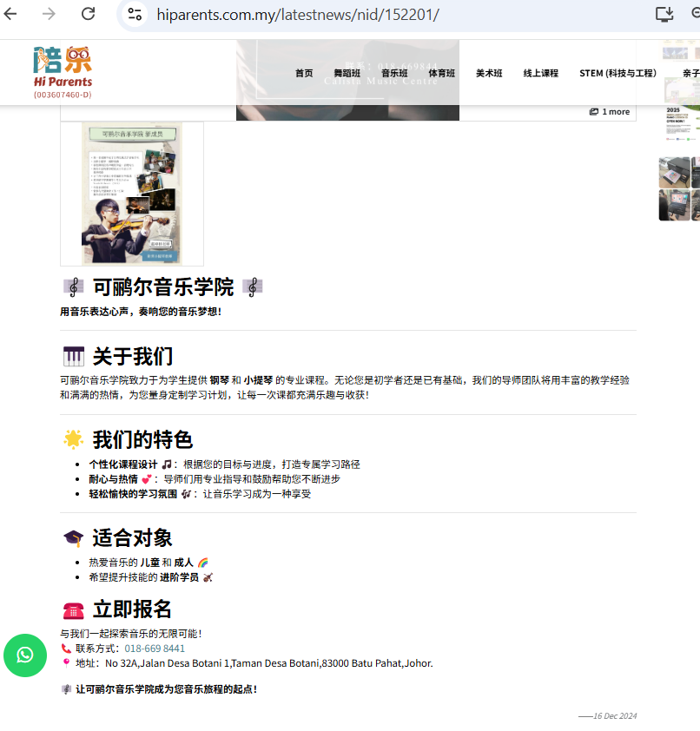Click the piano keyboard icon beside 关于我们
The width and height of the screenshot is (700, 731).
point(74,357)
